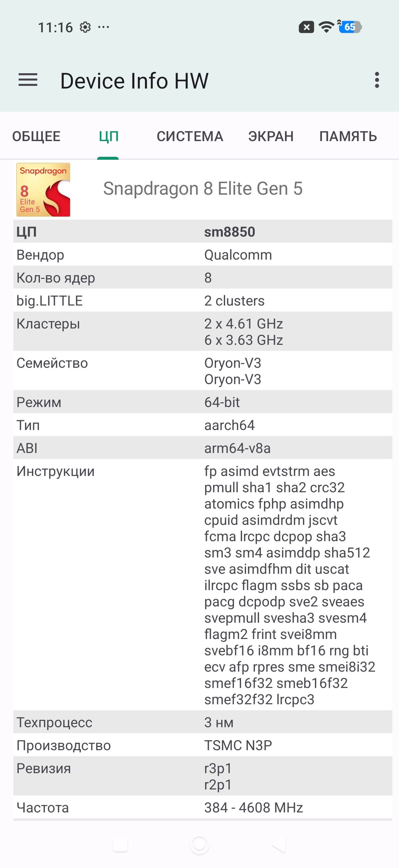This screenshot has height=868, width=399.
Task: Tap the Snapdragon 8 Elite Gen 5 logo
Action: click(44, 190)
